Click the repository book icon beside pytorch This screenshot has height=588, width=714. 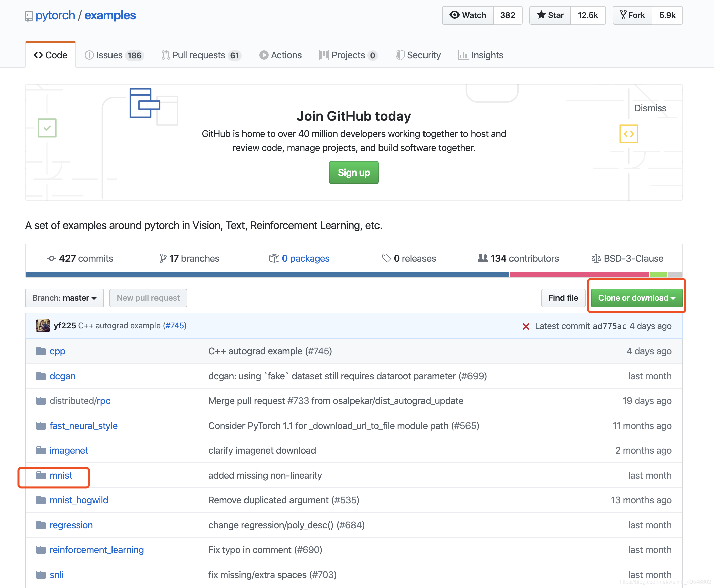29,16
